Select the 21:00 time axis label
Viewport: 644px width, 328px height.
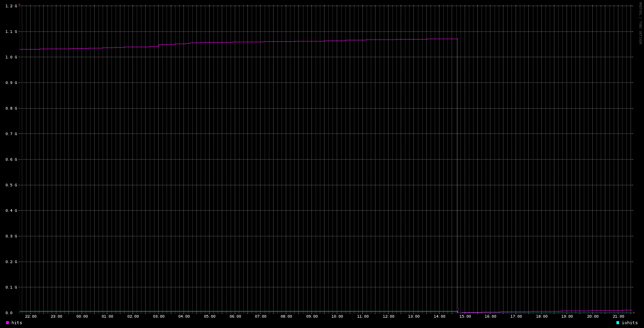[x=618, y=316]
